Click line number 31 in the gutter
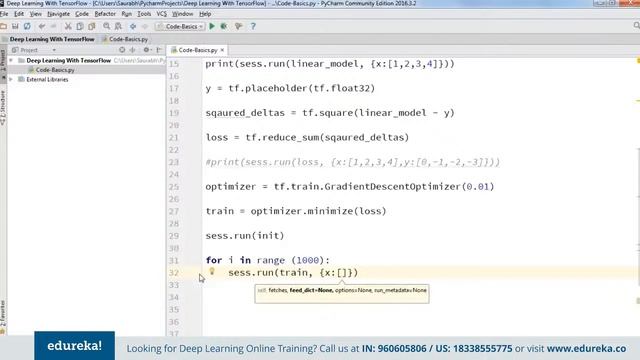The width and height of the screenshot is (640, 360). tap(174, 260)
